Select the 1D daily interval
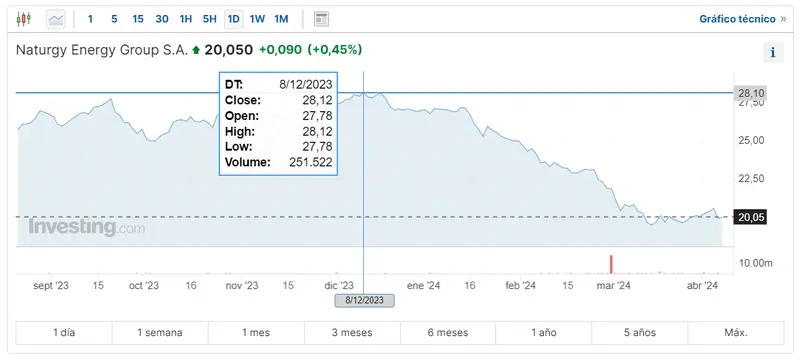This screenshot has width=800, height=362. click(x=234, y=19)
